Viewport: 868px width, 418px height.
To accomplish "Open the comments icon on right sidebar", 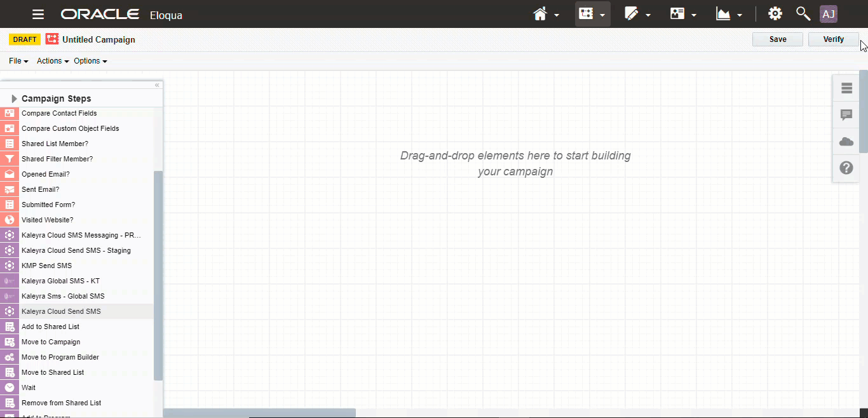I will (846, 115).
